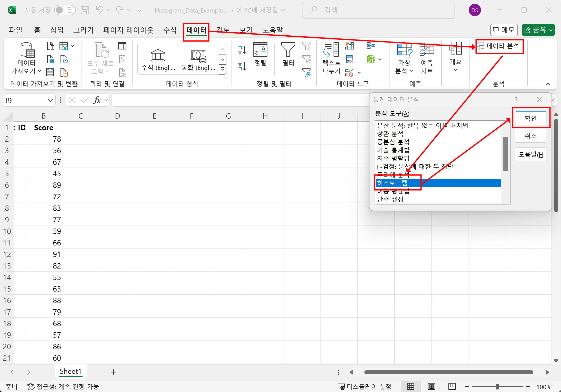The width and height of the screenshot is (561, 392).
Task: Click the Share (공유) button
Action: pyautogui.click(x=538, y=30)
